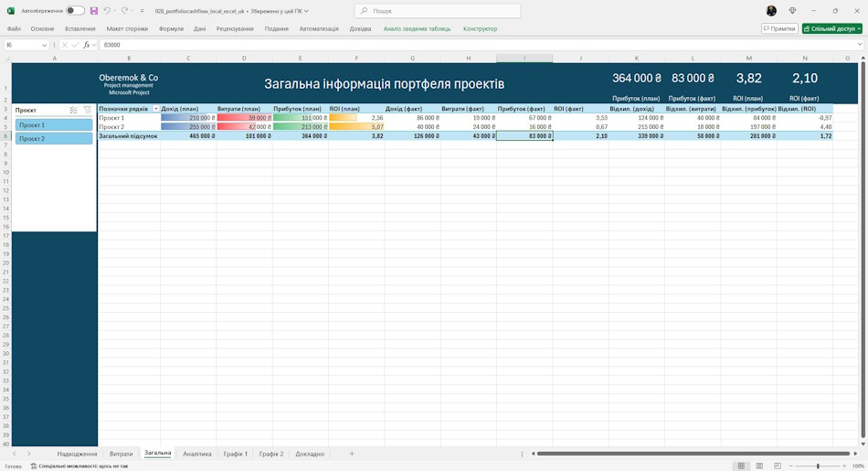Open Позначки рядків filter dropdown
868x471 pixels.
156,109
